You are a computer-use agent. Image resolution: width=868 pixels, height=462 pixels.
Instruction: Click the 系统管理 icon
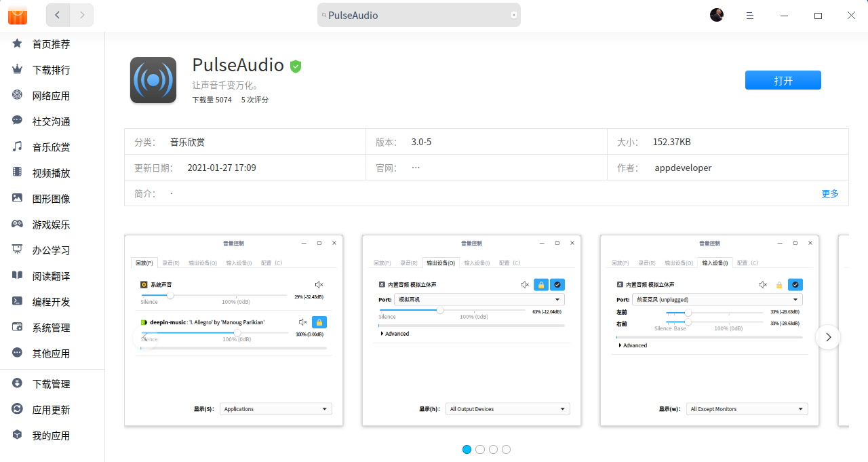tap(18, 327)
